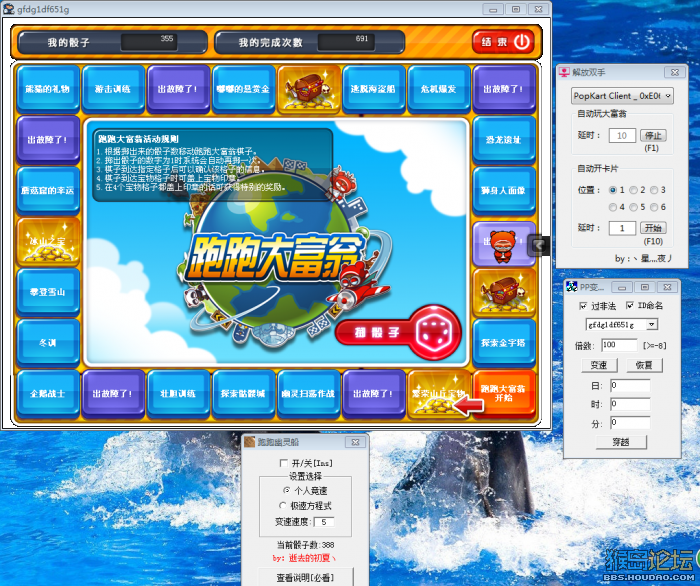Click the 时 input field
The image size is (700, 586).
(x=630, y=404)
